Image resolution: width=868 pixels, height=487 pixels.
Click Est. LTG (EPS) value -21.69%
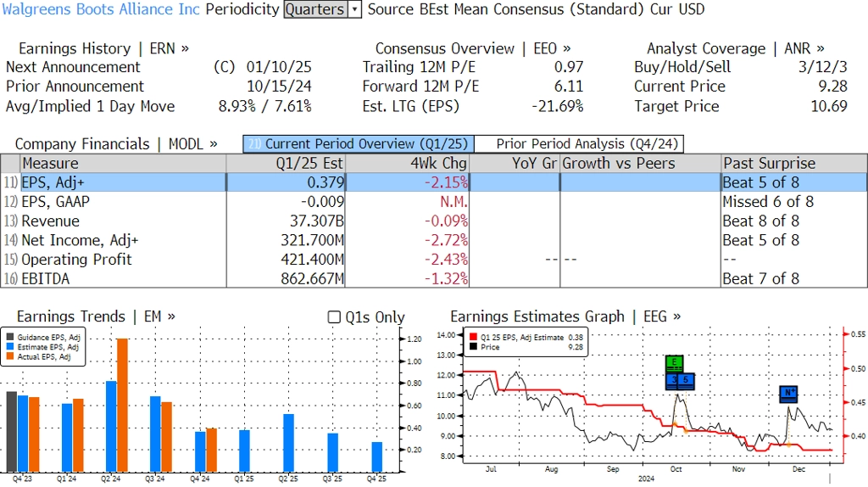tap(558, 106)
